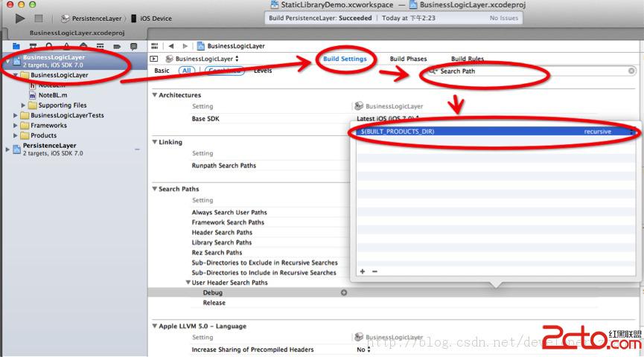Open the recursive dropdown for BUILT_PRODUCTS_DIR
644x357 pixels.
pyautogui.click(x=631, y=132)
